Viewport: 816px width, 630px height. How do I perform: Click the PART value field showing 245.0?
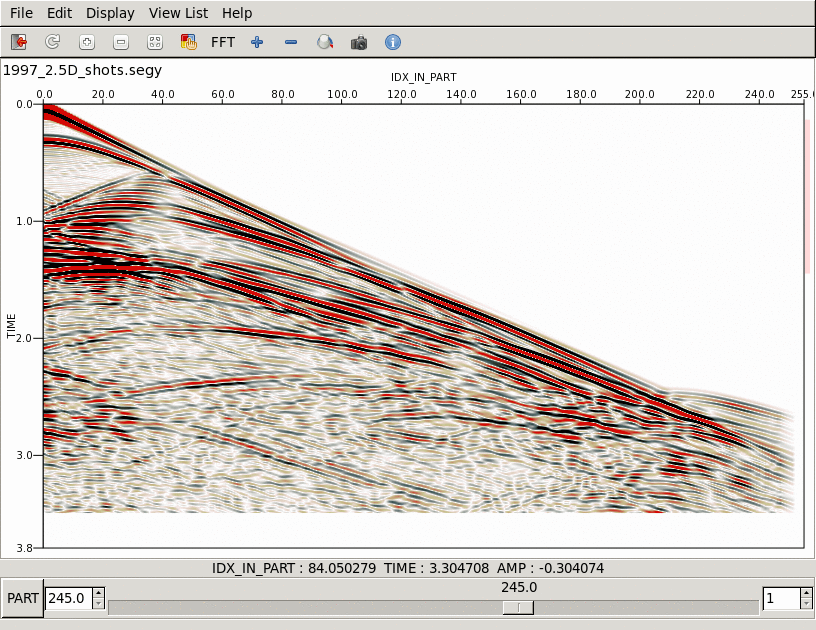click(69, 598)
